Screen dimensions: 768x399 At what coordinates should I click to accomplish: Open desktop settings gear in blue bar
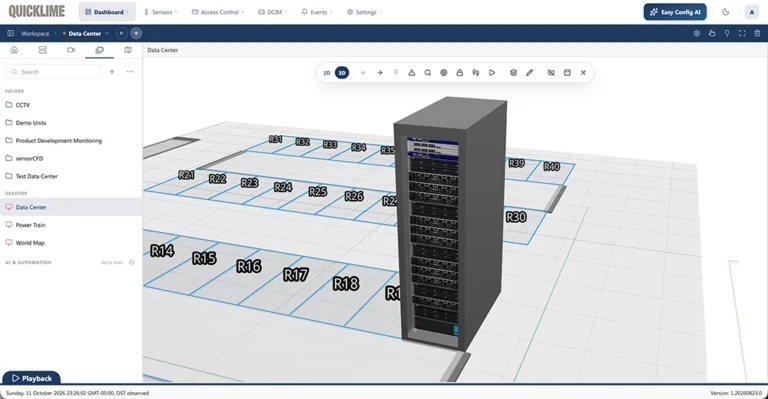click(697, 33)
